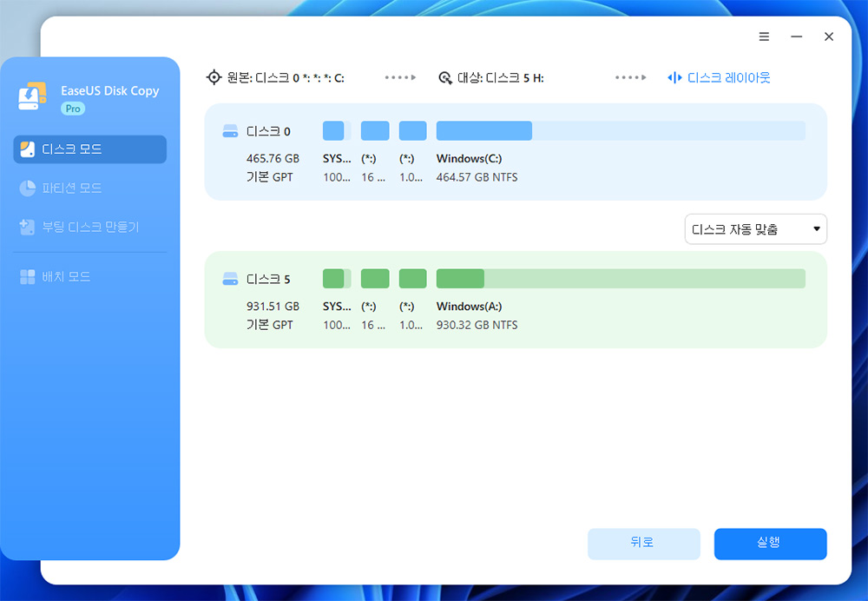Click the 원본 source target icon

tap(214, 77)
